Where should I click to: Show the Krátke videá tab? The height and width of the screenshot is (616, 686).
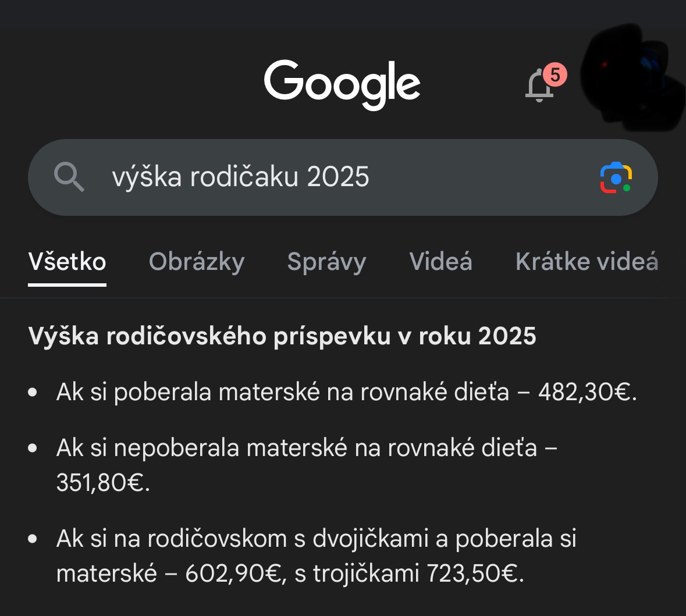587,262
